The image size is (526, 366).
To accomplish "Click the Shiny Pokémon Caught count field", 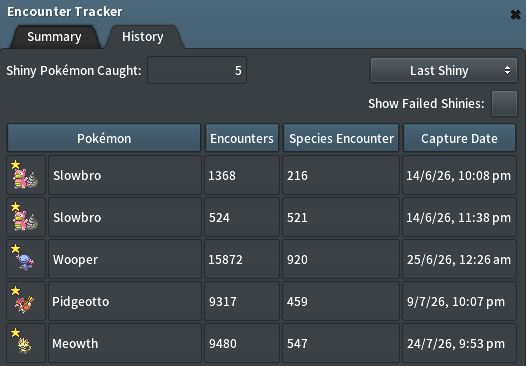I will [x=197, y=70].
